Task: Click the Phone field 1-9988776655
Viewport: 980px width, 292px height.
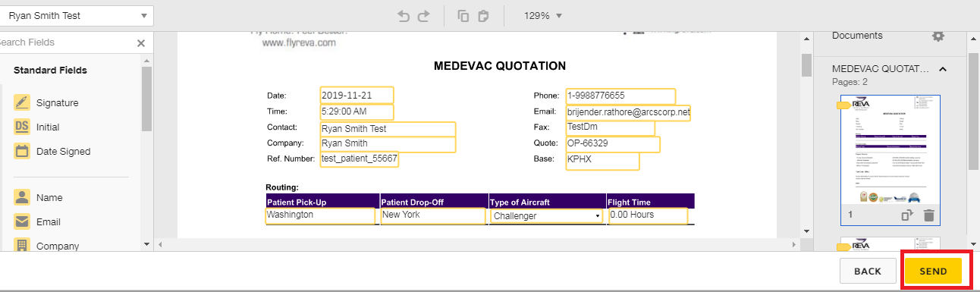Action: point(620,96)
